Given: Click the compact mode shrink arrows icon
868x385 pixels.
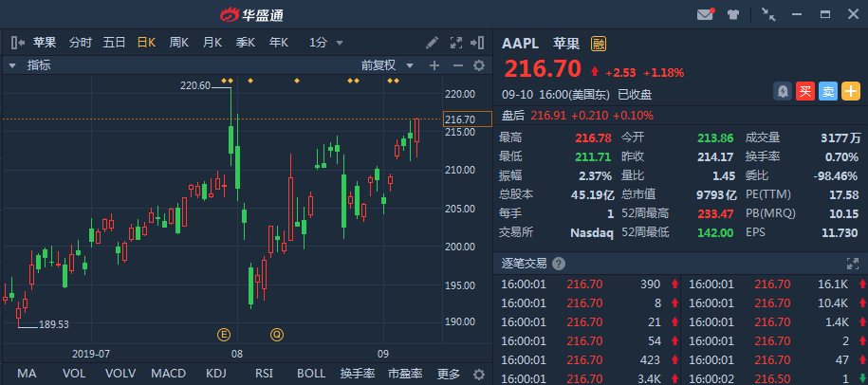Looking at the screenshot, I should click(768, 14).
